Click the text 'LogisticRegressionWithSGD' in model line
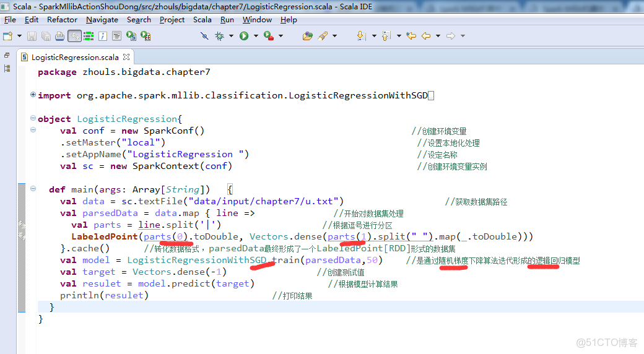 [x=197, y=260]
